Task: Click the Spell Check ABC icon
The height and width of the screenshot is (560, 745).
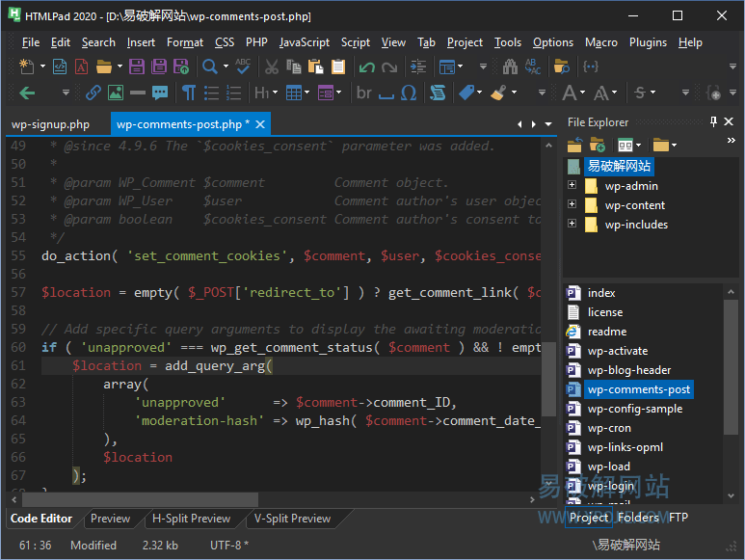Action: (243, 67)
